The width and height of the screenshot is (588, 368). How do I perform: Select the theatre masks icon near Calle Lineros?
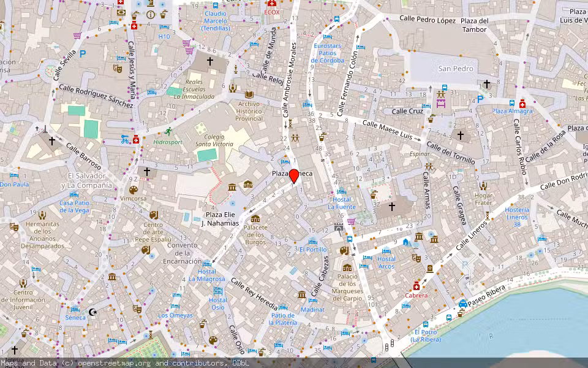(x=417, y=258)
